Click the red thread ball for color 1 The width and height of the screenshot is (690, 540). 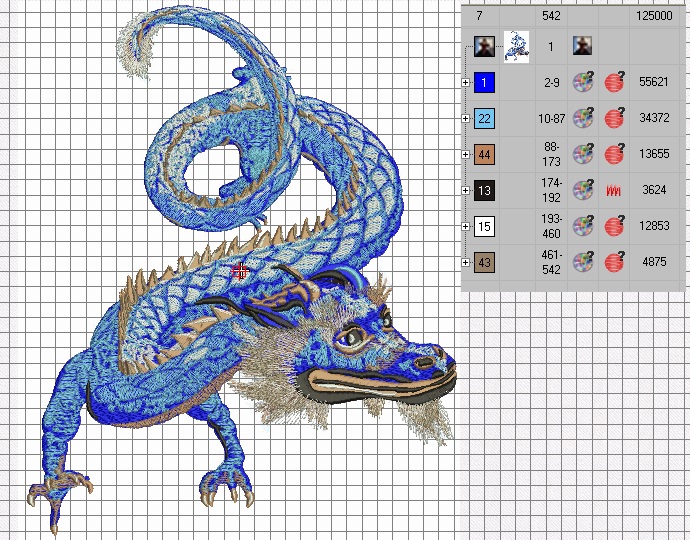point(614,82)
